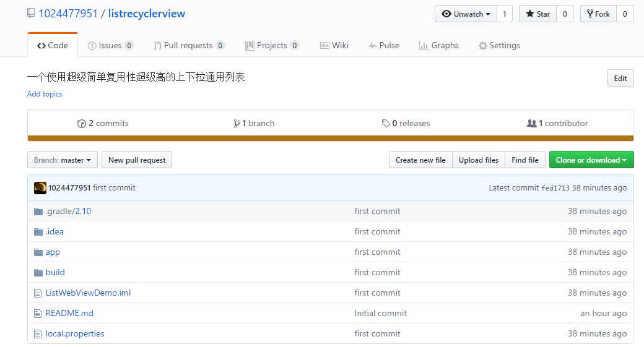Viewport: 644px width, 347px height.
Task: Open the local.properties file
Action: point(75,334)
